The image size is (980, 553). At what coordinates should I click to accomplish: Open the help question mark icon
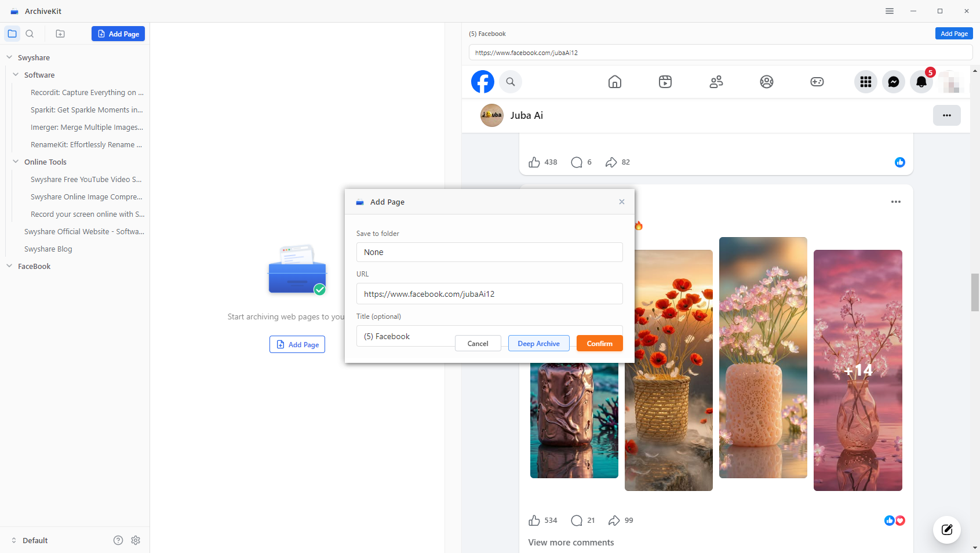pos(118,540)
